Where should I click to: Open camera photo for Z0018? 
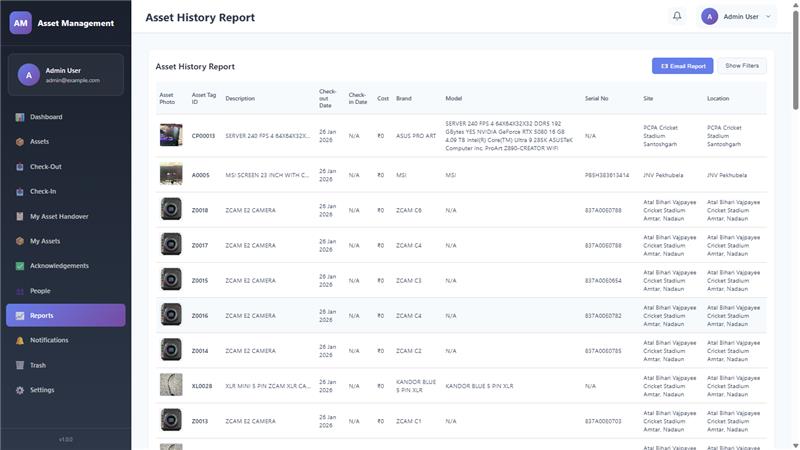171,209
